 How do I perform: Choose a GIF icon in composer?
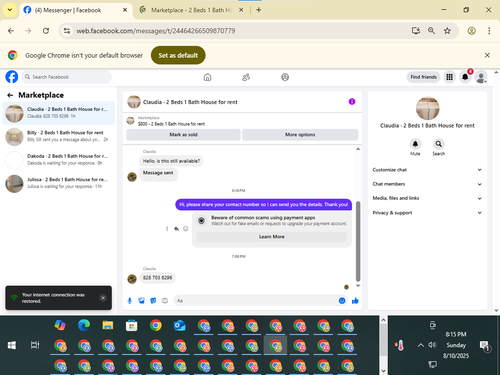[x=165, y=301]
